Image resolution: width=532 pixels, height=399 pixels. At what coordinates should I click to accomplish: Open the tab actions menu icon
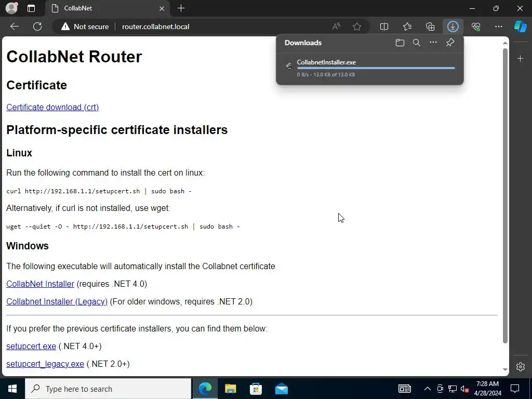tap(31, 8)
